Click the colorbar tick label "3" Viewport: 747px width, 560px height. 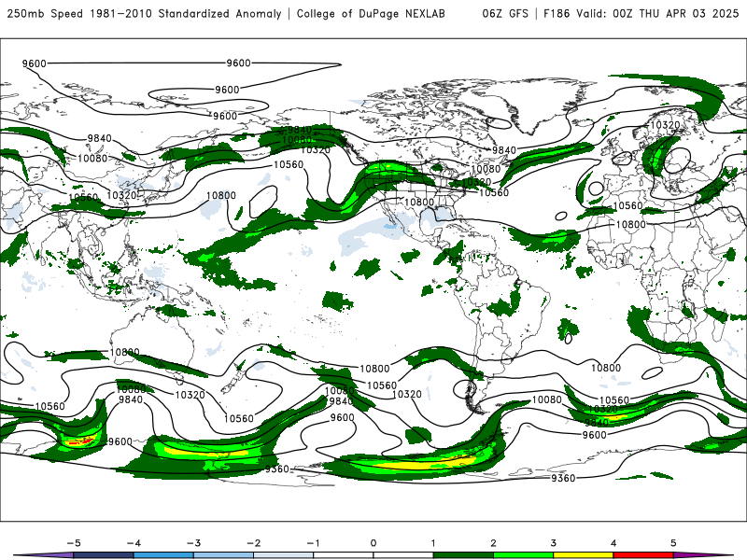pos(553,543)
